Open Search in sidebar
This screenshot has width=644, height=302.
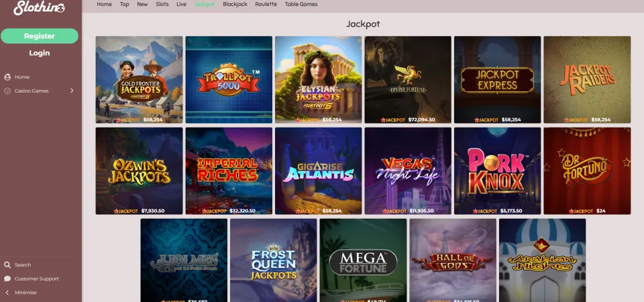coord(23,265)
